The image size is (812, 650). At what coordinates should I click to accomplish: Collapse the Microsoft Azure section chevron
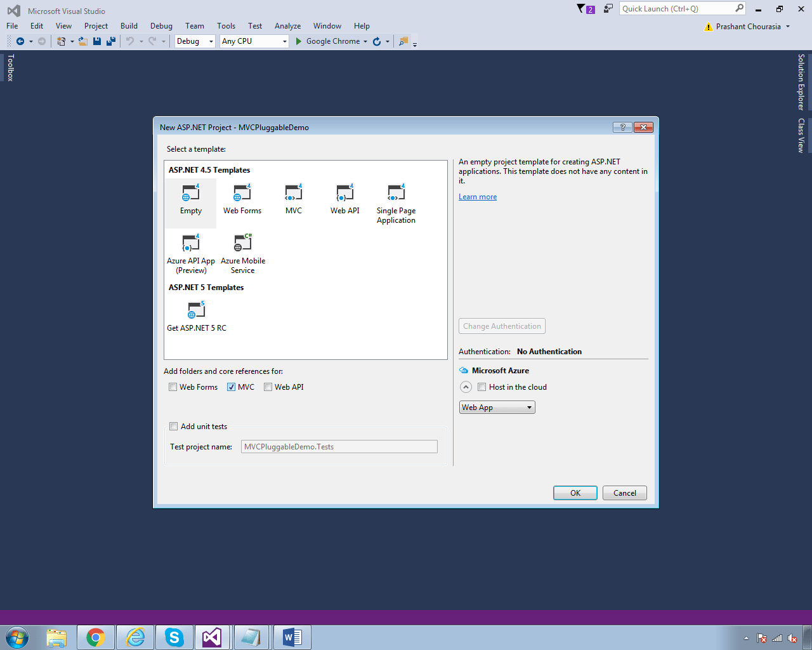[x=466, y=387]
